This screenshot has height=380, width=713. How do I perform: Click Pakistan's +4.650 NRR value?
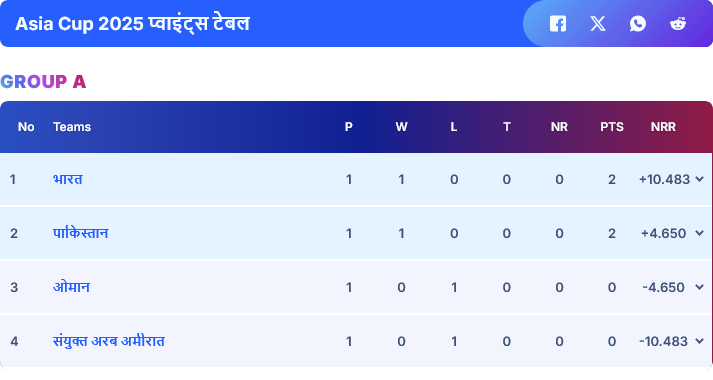point(663,233)
